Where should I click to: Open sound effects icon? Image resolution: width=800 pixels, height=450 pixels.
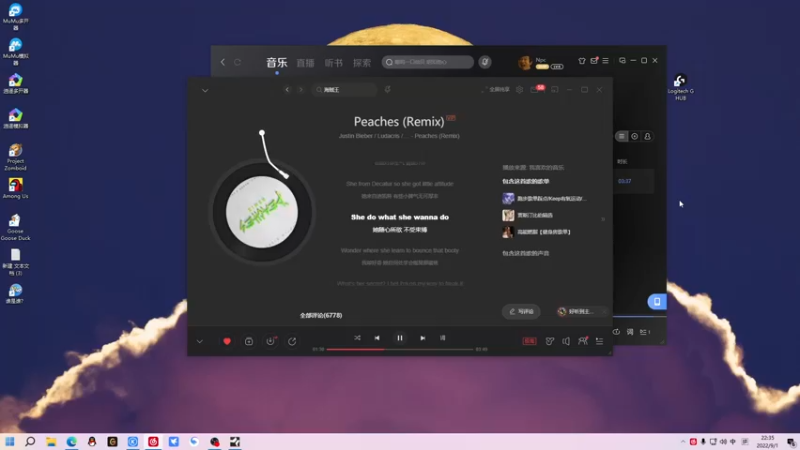[x=549, y=341]
